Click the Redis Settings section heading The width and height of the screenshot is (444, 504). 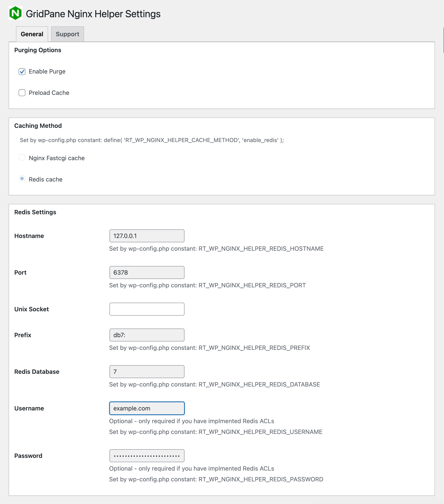(35, 212)
